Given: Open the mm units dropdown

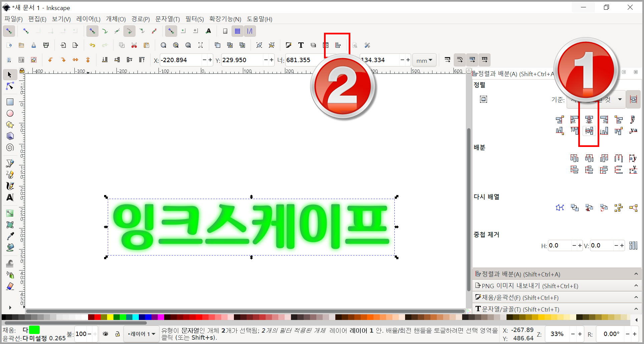Looking at the screenshot, I should click(424, 60).
